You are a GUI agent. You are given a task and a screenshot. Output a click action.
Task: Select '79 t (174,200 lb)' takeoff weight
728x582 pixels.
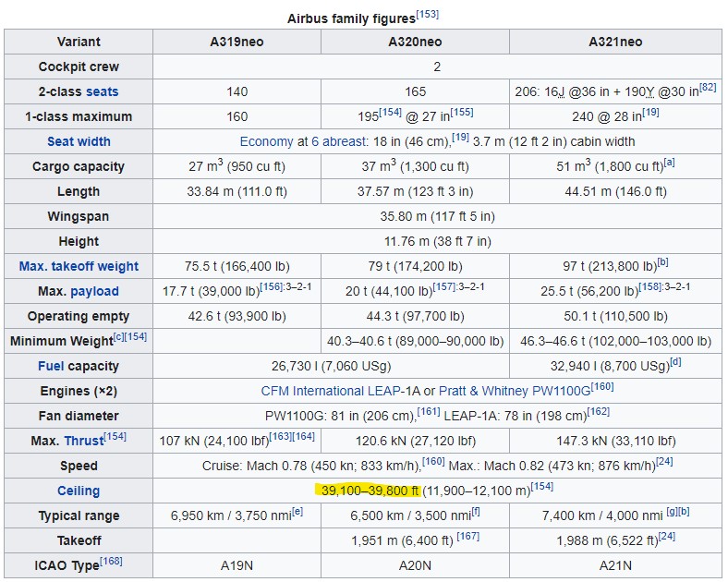pos(415,266)
